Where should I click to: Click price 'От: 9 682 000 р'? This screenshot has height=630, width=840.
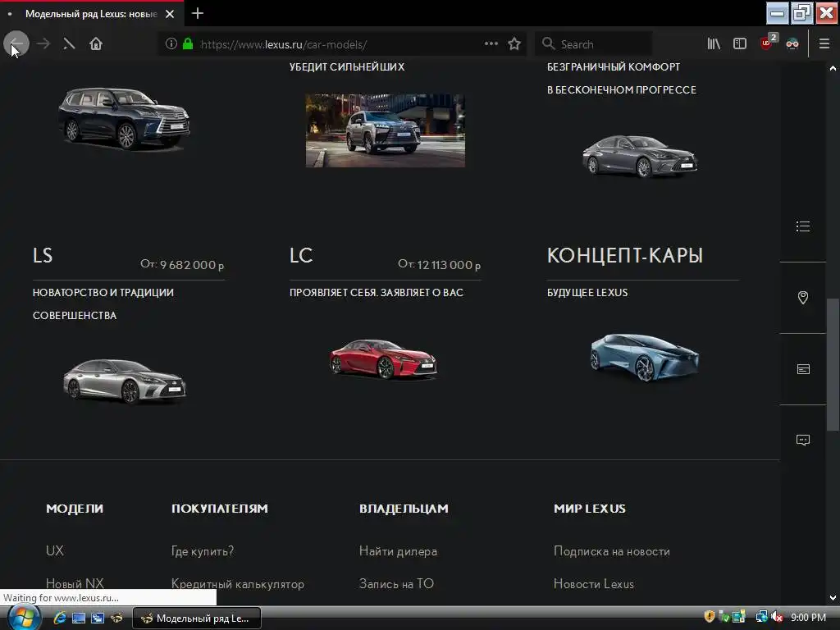point(182,265)
